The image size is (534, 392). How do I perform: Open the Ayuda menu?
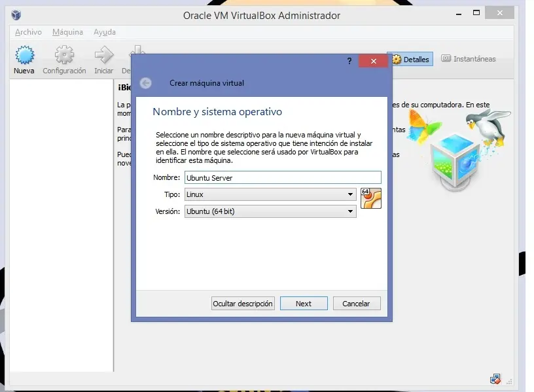tap(105, 32)
